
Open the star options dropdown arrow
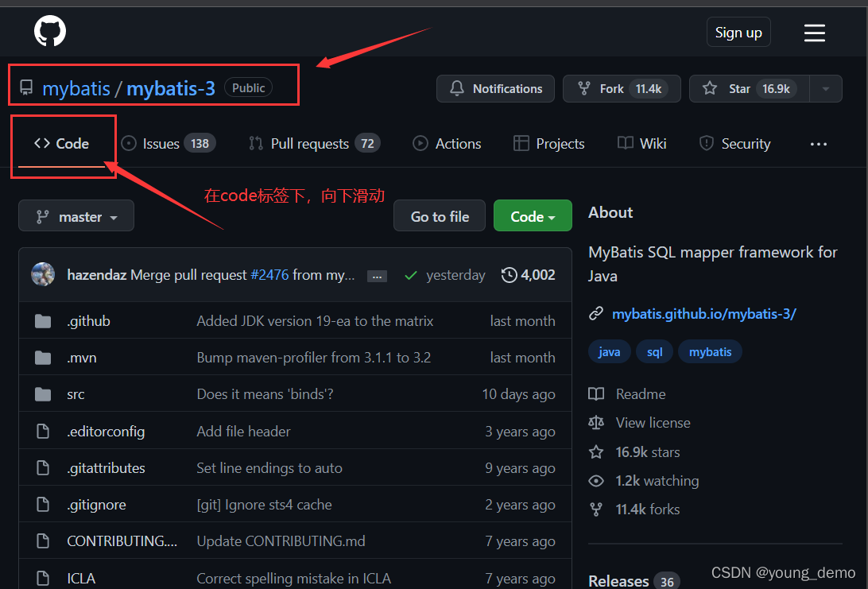825,88
